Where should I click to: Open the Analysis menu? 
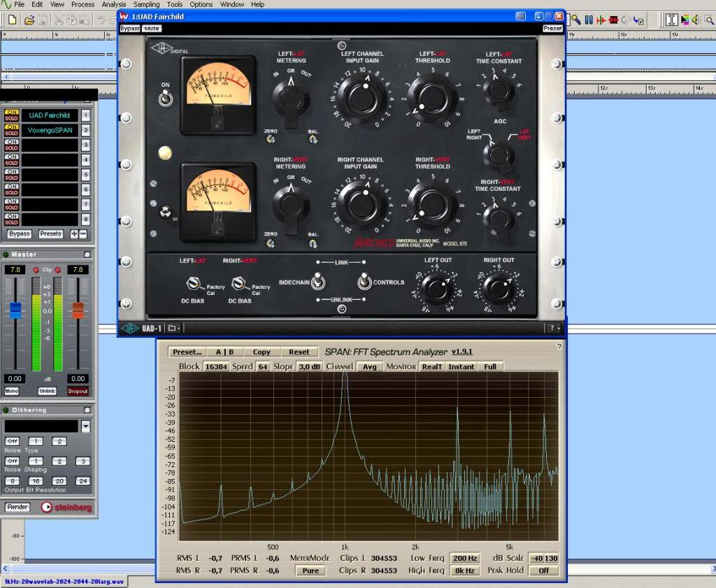pos(114,4)
